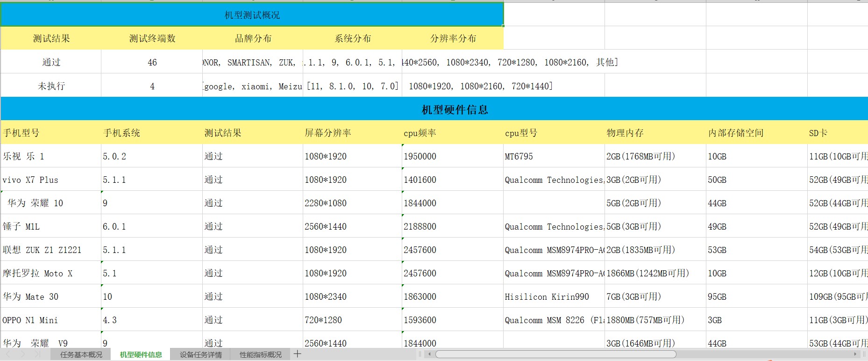
Task: Select the 1950000 cpu frequency cell
Action: 453,156
